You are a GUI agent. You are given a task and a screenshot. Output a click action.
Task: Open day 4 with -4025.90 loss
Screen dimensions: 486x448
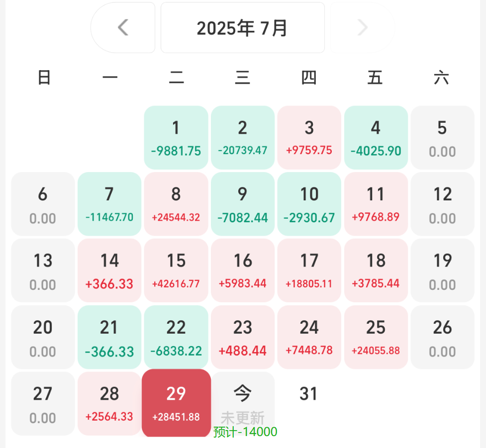click(376, 138)
